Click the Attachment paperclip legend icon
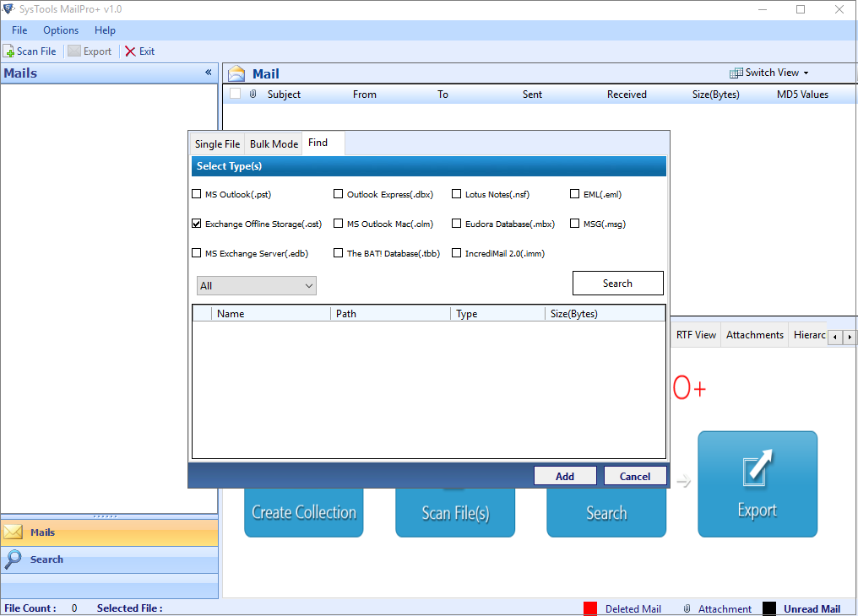This screenshot has width=858, height=616. coord(687,608)
